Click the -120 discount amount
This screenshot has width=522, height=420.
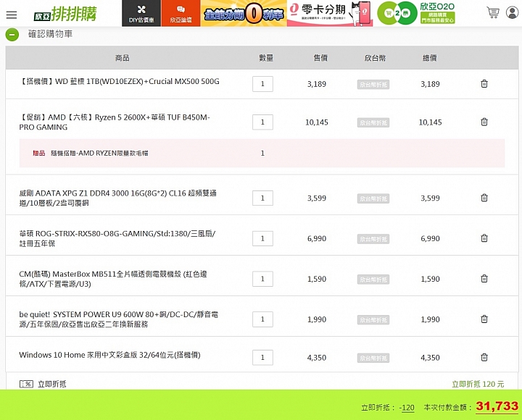tap(407, 408)
